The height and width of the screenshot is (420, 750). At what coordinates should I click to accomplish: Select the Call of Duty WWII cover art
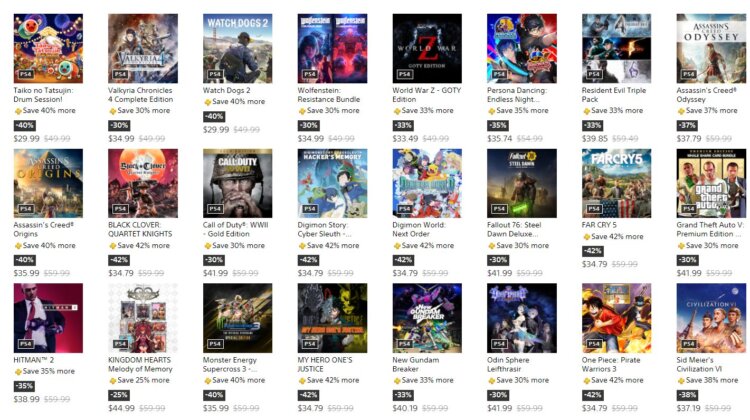237,183
